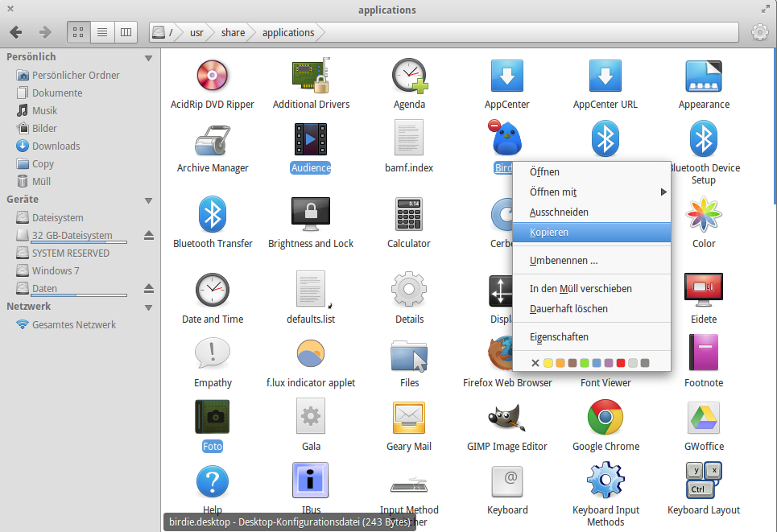The height and width of the screenshot is (532, 777).
Task: Apply the purple color label
Action: 609,363
